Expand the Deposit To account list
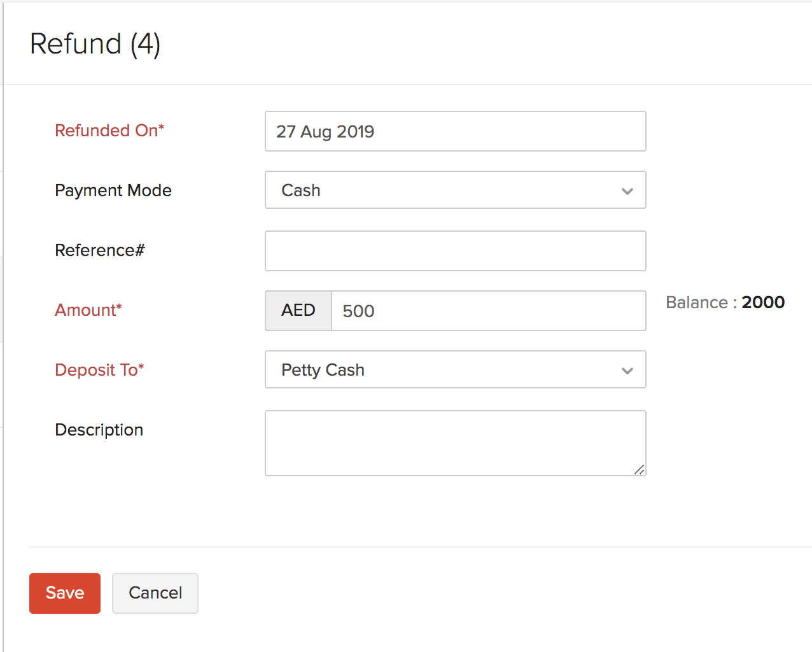Screen dimensions: 812x652 coord(455,369)
